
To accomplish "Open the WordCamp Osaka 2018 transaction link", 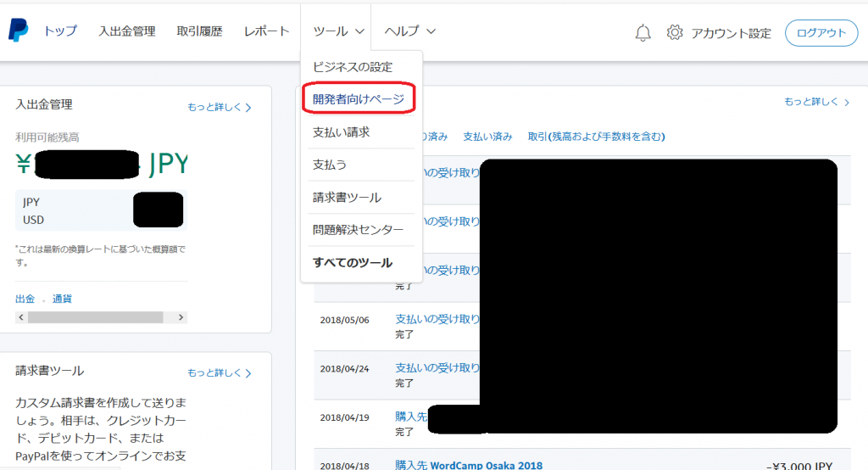I will click(x=469, y=465).
